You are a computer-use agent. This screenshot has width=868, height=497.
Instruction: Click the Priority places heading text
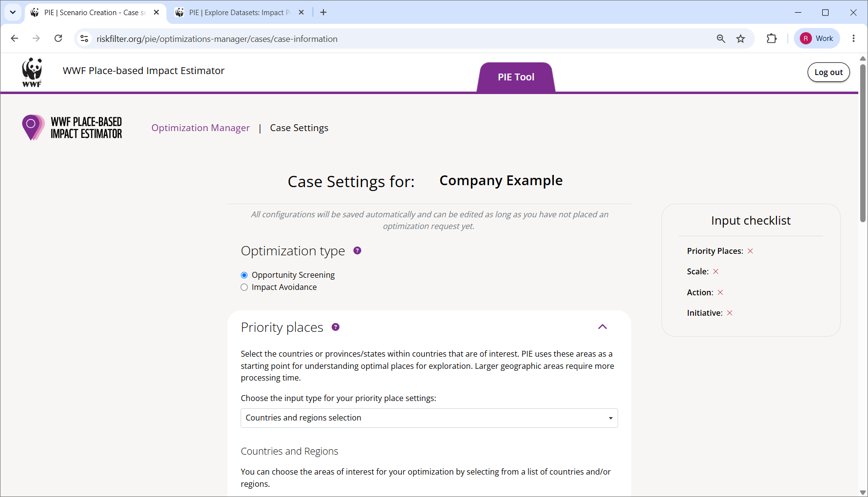282,327
